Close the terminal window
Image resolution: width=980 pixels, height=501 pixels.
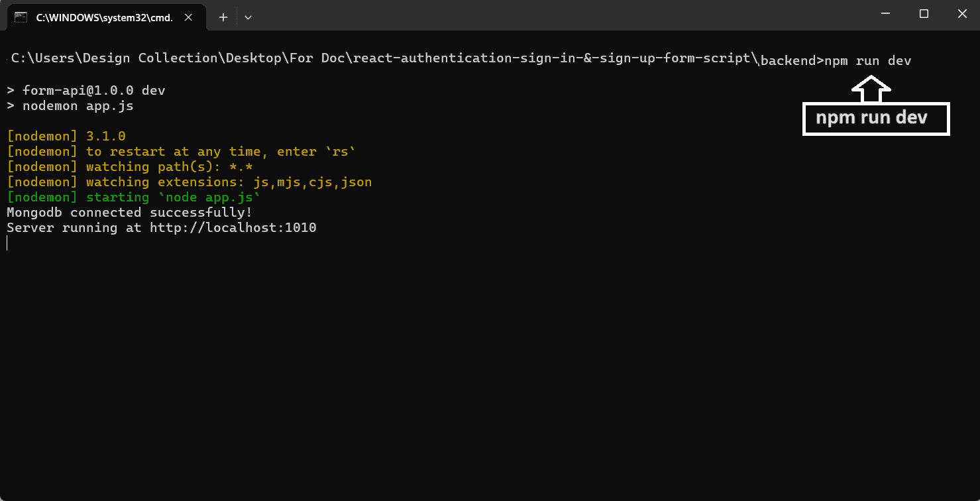click(961, 14)
